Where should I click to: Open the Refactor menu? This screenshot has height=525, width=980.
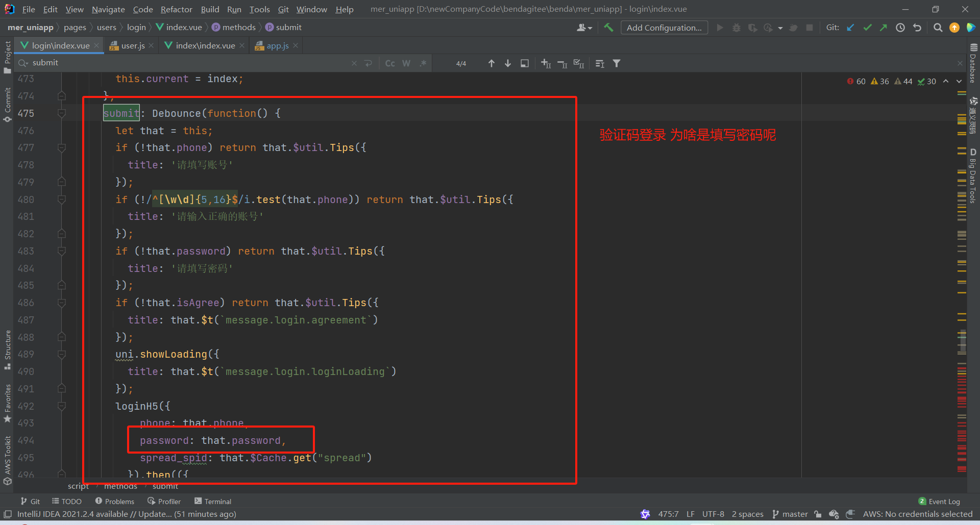(x=176, y=9)
